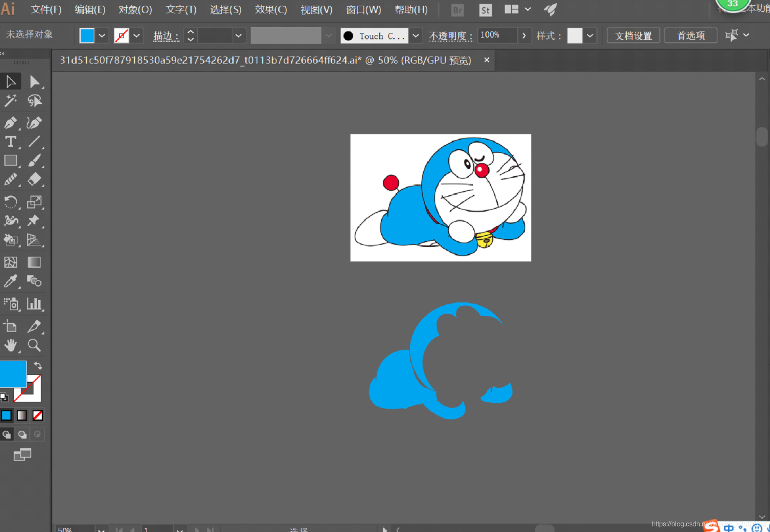Select the Mesh tool
Image resolution: width=770 pixels, height=532 pixels.
[x=11, y=262]
